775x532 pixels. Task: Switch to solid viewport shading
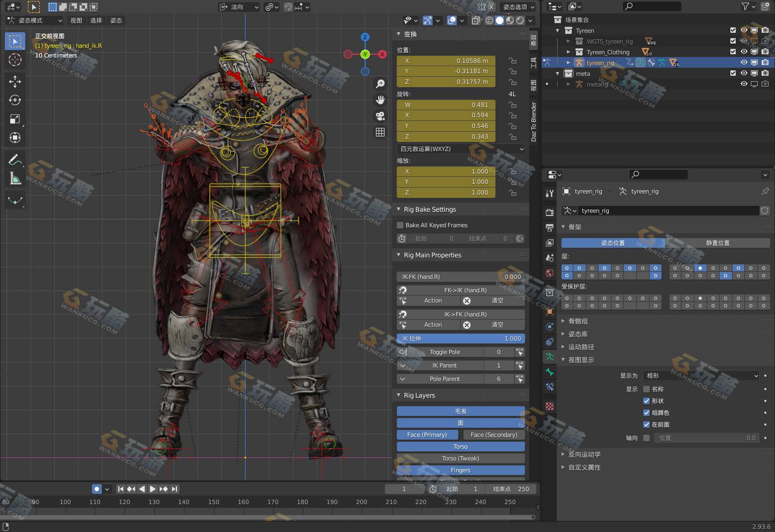pyautogui.click(x=500, y=20)
